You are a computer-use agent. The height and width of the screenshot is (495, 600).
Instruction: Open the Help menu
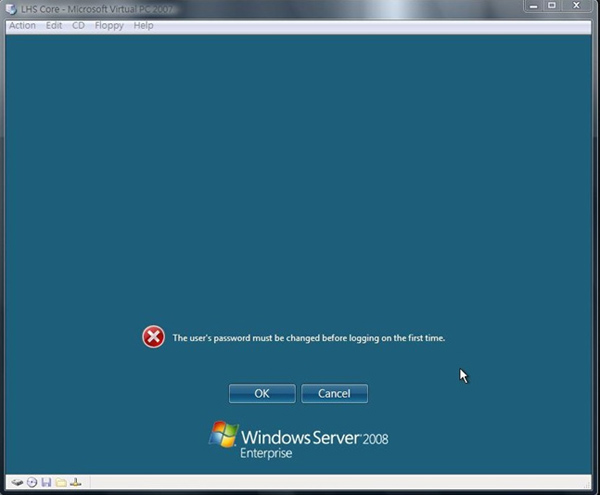143,25
